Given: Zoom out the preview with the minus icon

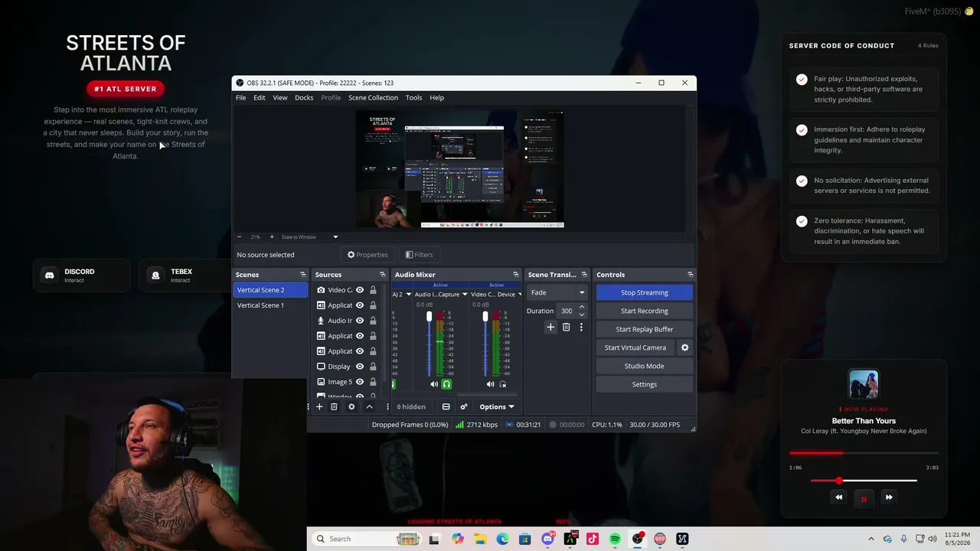Looking at the screenshot, I should click(239, 236).
